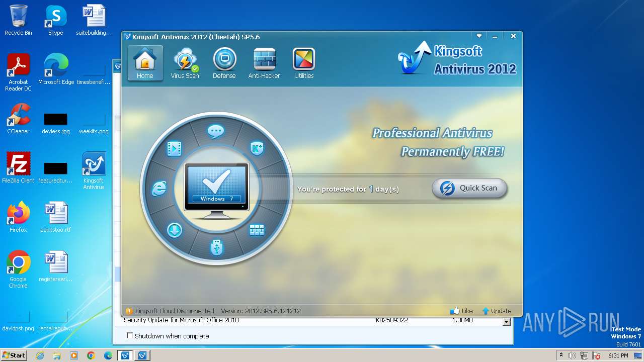Viewport: 644px width, 362px height.
Task: Open Microsoft Edge desktop shortcut
Action: click(x=56, y=69)
